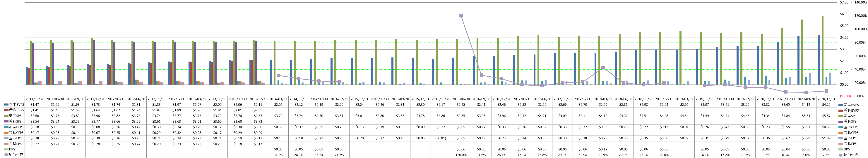
Task: Click the $5.87 基本SPS cell for 2020/12/31
Action: click(x=826, y=116)
